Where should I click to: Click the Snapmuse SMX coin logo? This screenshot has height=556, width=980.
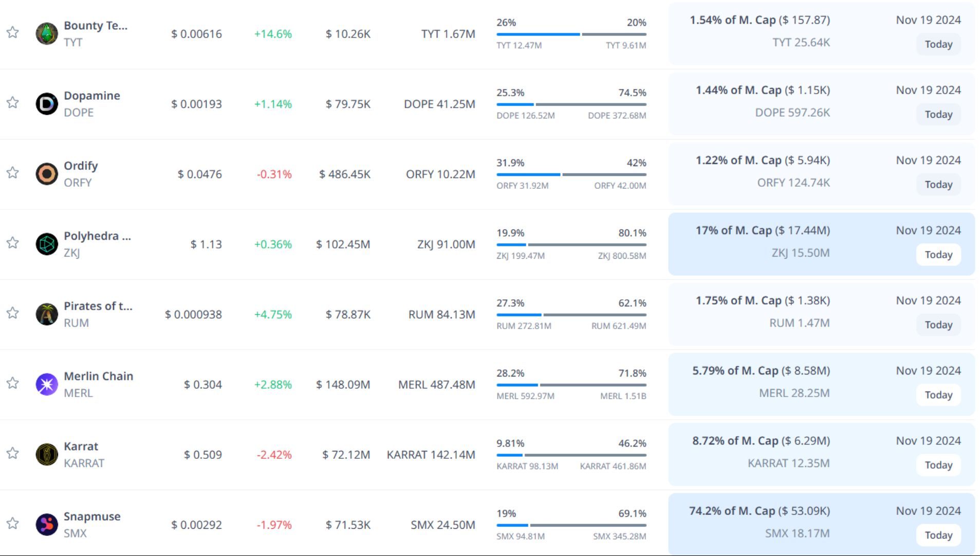(47, 525)
